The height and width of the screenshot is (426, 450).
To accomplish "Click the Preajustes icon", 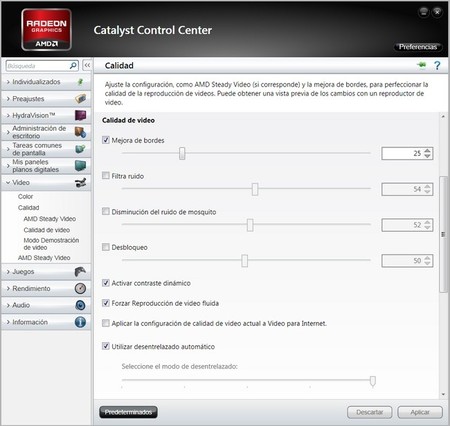I will tap(80, 98).
